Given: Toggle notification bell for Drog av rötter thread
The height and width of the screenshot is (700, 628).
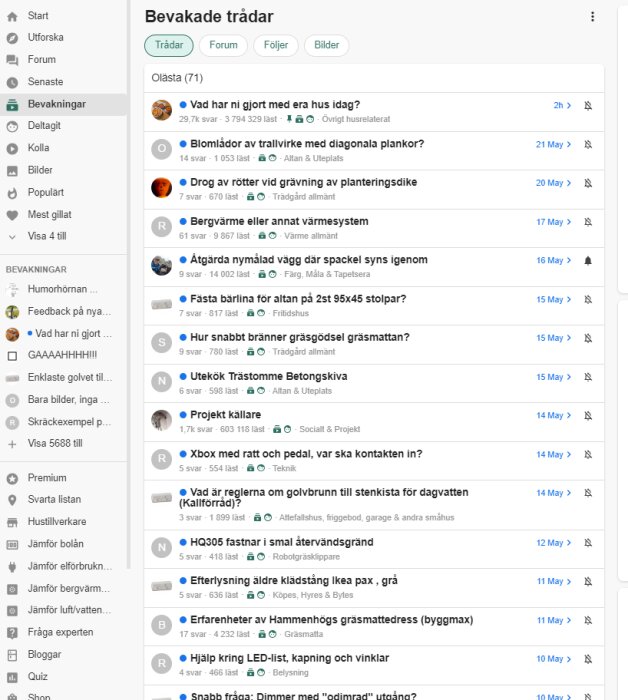Looking at the screenshot, I should click(588, 183).
